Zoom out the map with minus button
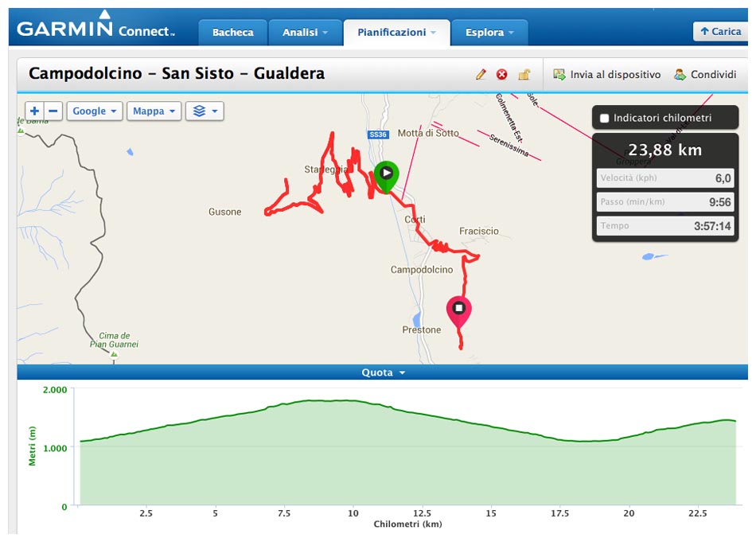756x542 pixels. click(53, 111)
